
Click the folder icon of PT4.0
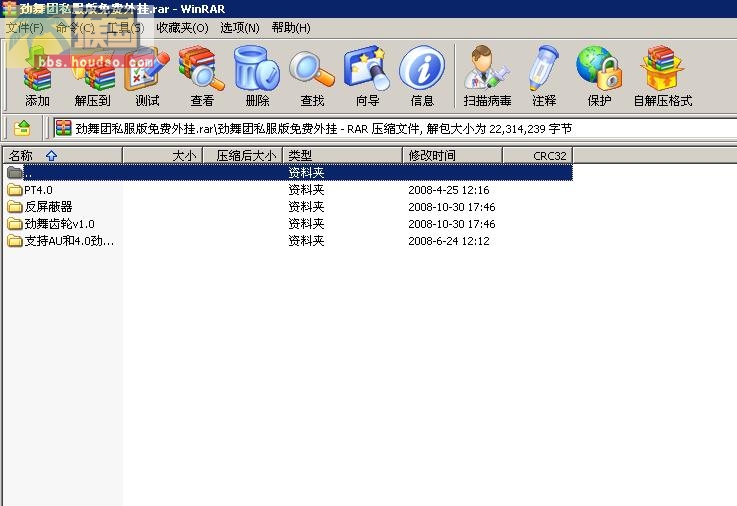(x=15, y=190)
